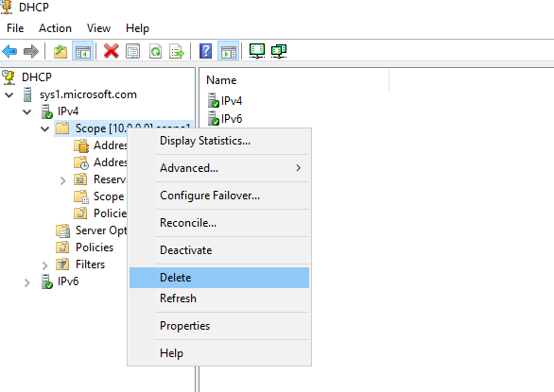The width and height of the screenshot is (554, 392).
Task: Click the Address Pool folder icon
Action: click(81, 145)
